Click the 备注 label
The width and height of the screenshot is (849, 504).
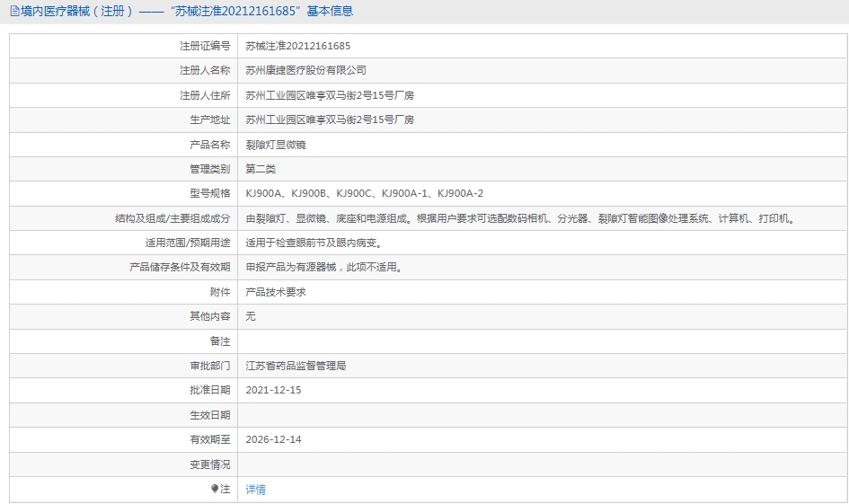[x=220, y=341]
